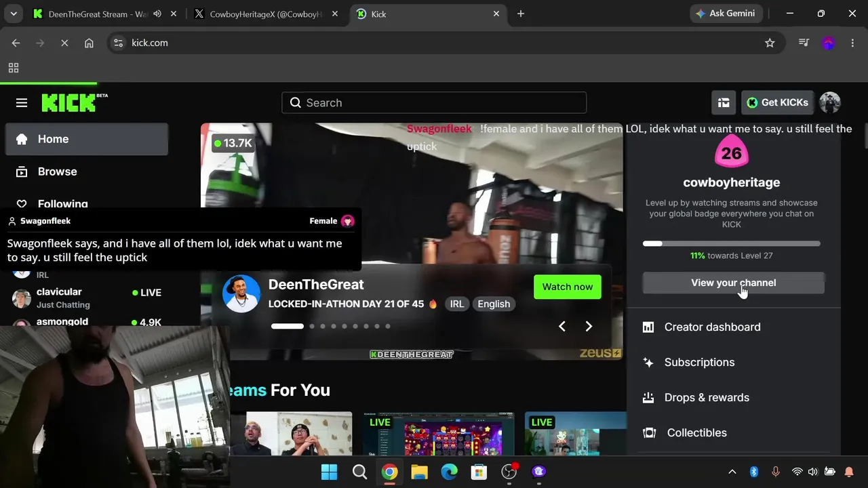Go back to the previous page

click(x=16, y=43)
